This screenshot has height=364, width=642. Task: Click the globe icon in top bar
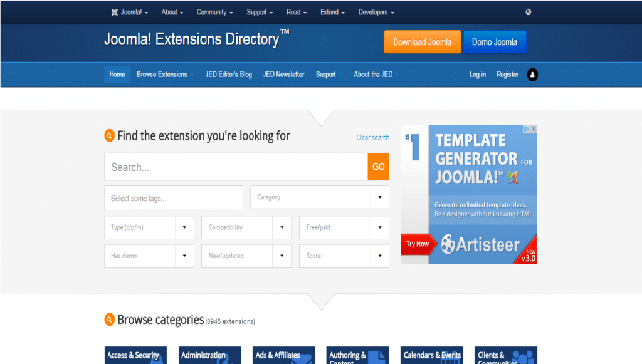[x=529, y=12]
